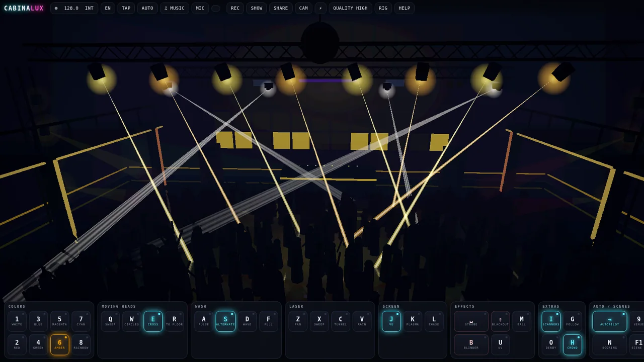Trigger the Blackout shift key
Screen dimensions: 644x362
500,321
